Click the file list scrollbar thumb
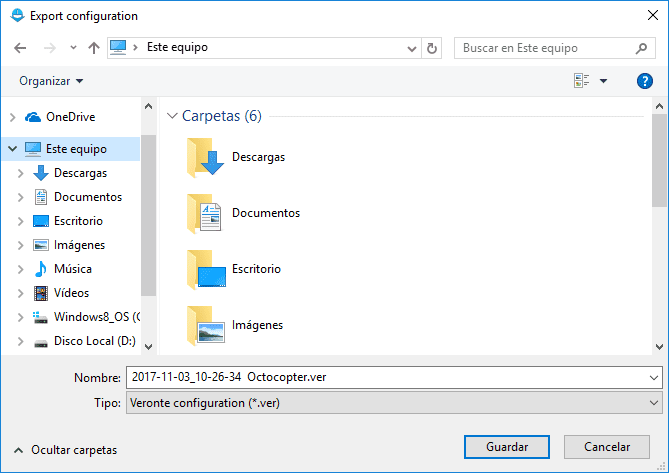This screenshot has width=669, height=473. click(659, 160)
